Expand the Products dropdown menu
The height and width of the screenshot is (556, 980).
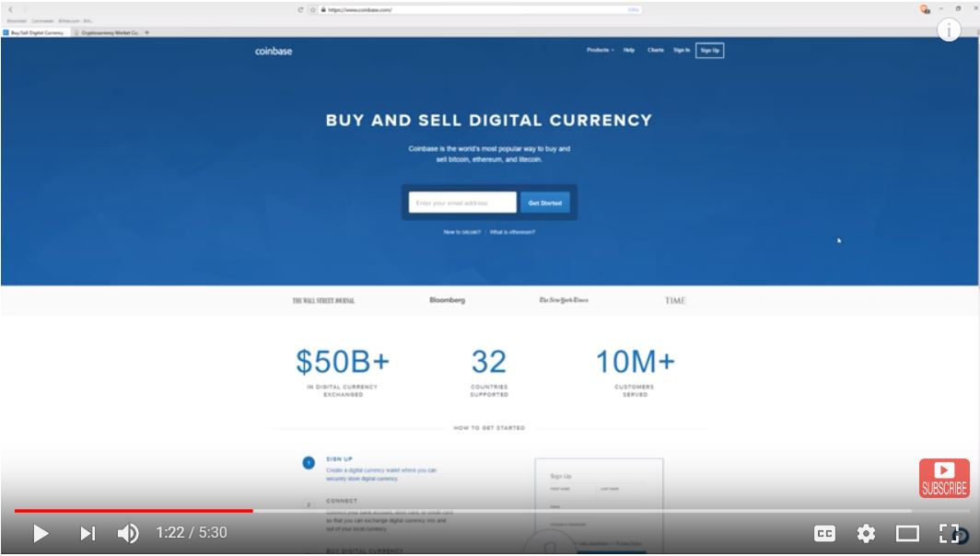[600, 50]
